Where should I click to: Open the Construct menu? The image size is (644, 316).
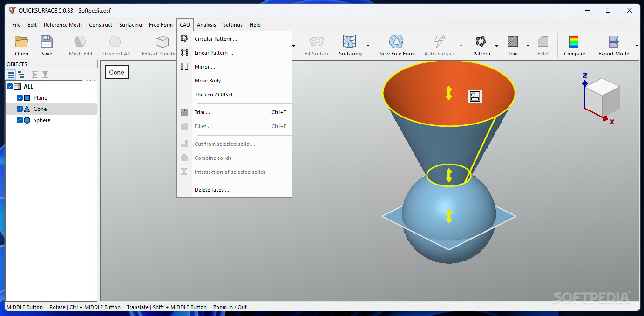(x=101, y=25)
